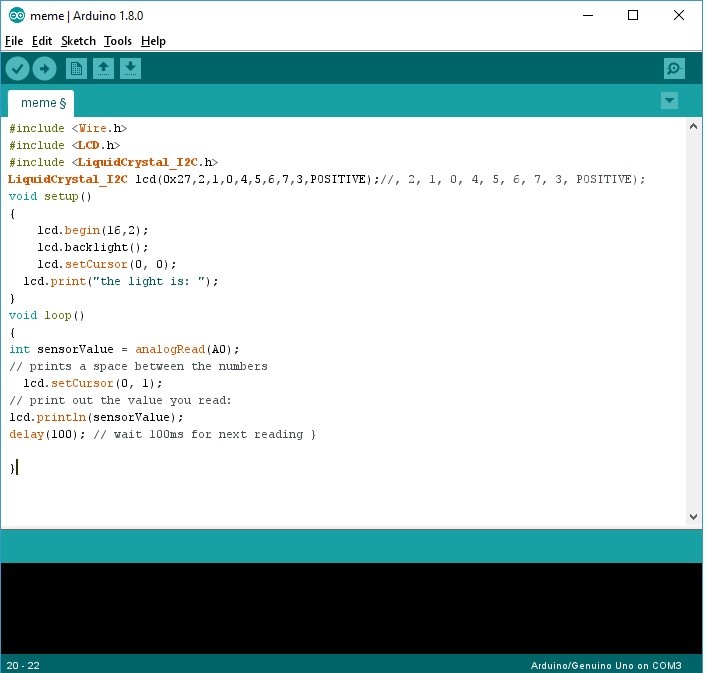
Task: Click 'analogRead(A0)' in the code
Action: click(184, 349)
